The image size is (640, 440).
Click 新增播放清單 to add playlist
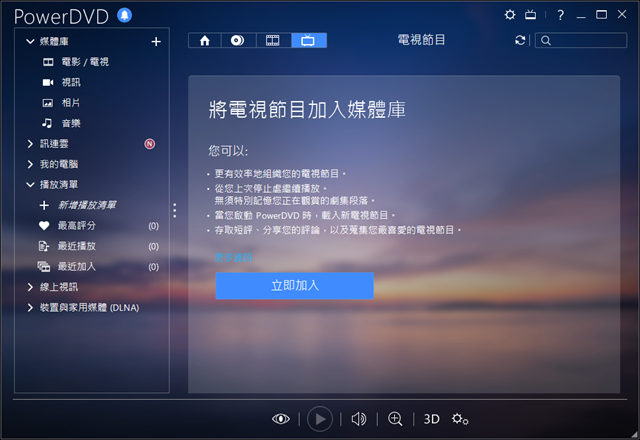[87, 205]
